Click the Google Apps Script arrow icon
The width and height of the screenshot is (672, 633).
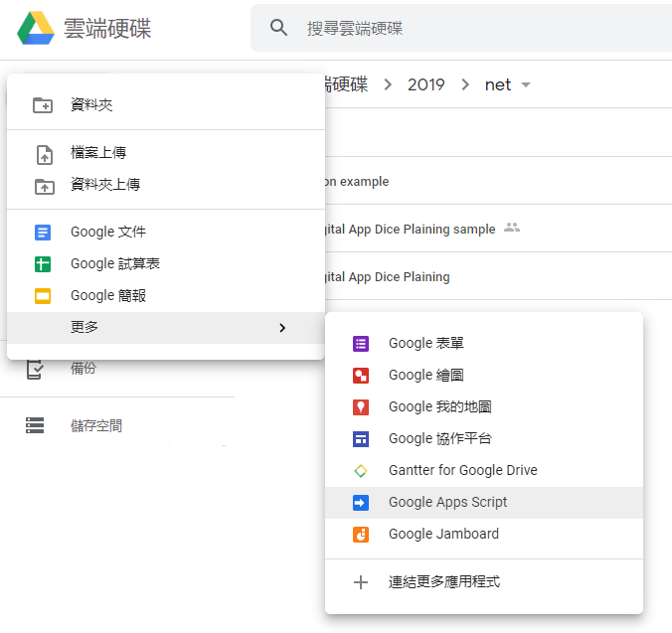pos(361,503)
